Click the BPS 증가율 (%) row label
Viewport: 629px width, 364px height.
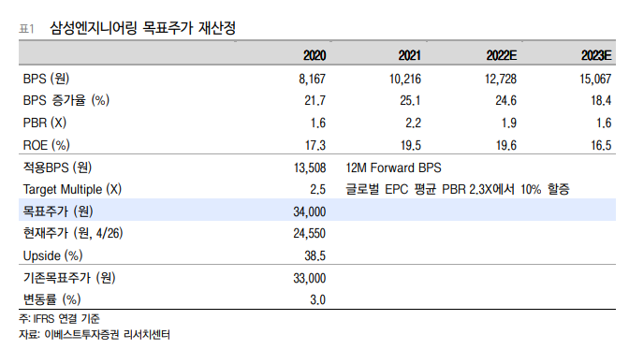(66, 100)
